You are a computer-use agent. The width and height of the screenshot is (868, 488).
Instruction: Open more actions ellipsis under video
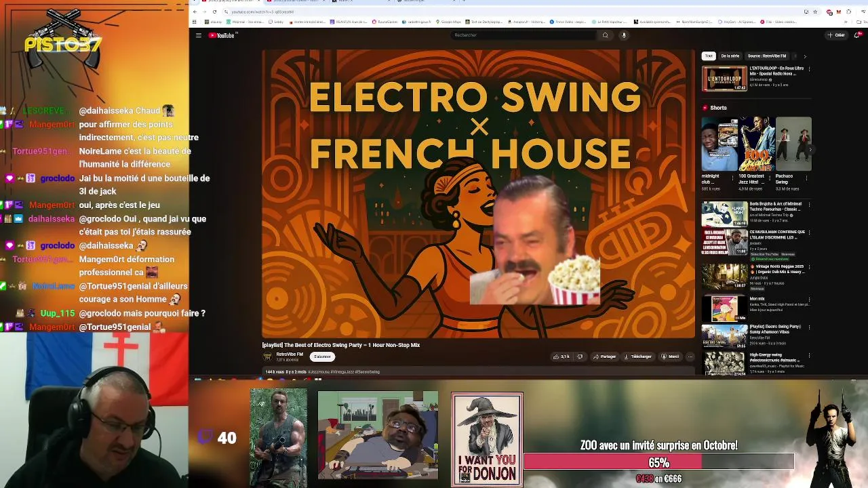click(690, 357)
